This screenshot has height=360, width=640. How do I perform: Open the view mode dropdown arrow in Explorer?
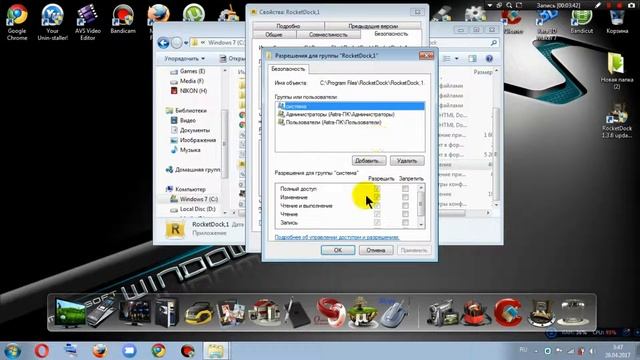coord(456,59)
